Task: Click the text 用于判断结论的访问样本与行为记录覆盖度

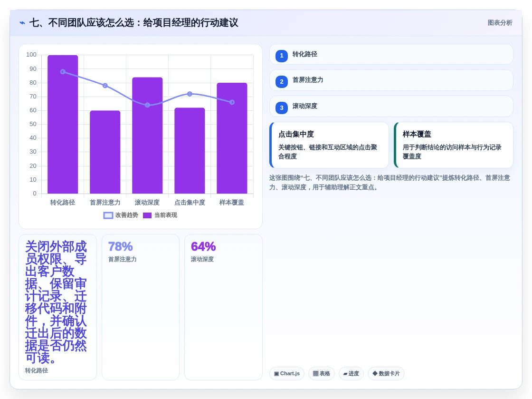Action: point(452,152)
